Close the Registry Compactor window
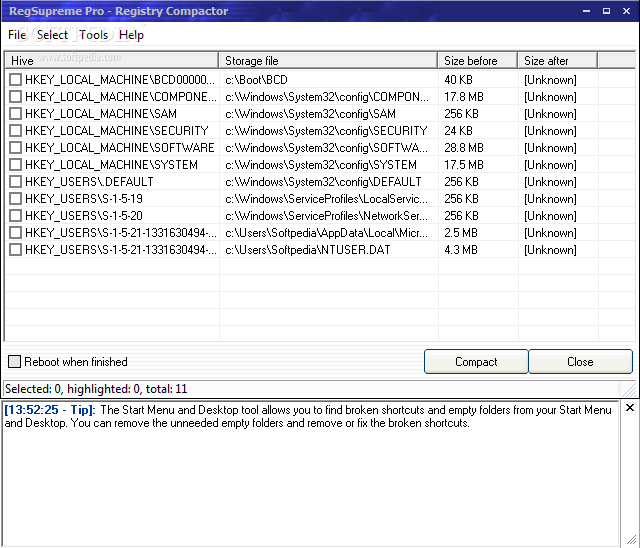This screenshot has width=640, height=548. (627, 11)
